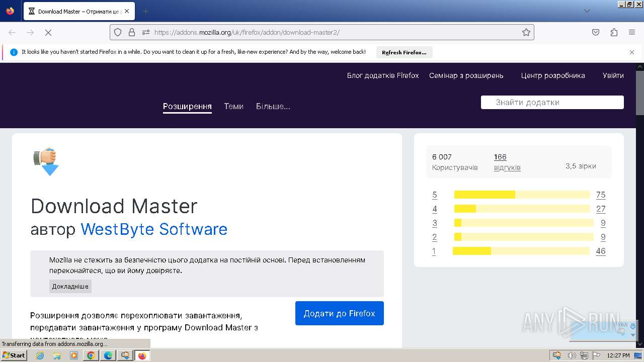Open Windows Explorer folder from taskbar
The image size is (644, 362).
click(x=57, y=355)
